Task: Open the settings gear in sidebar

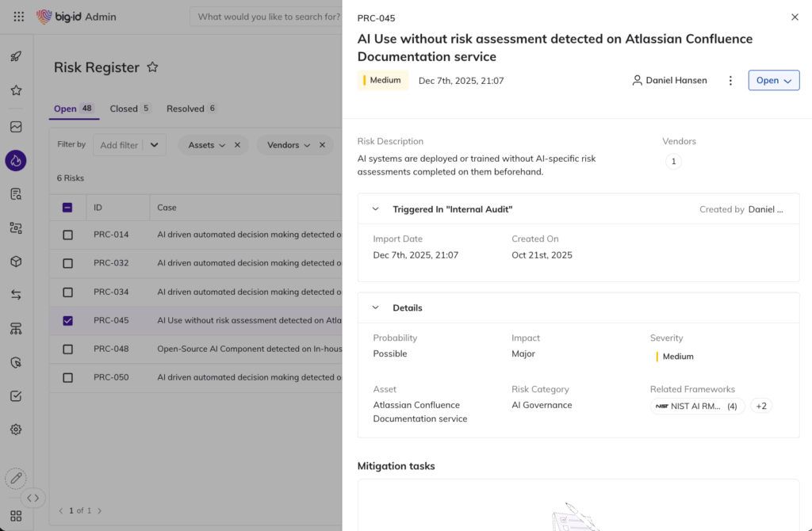Action: (x=16, y=430)
